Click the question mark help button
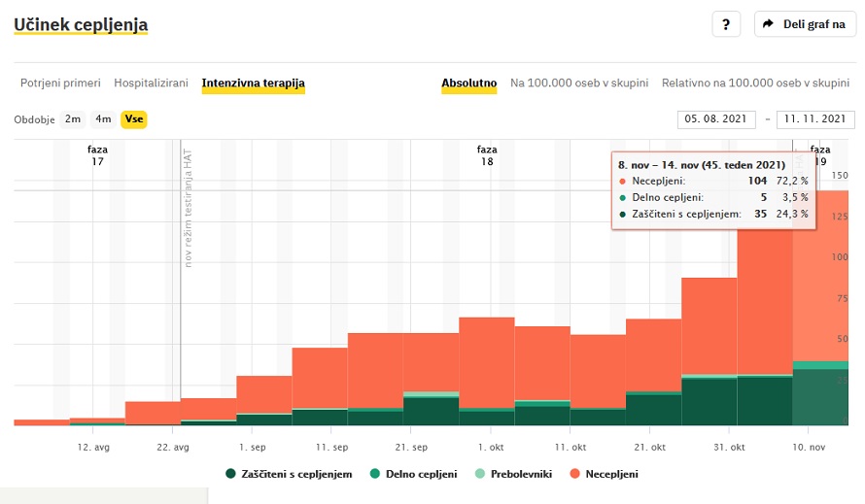This screenshot has width=865, height=504. (x=726, y=24)
